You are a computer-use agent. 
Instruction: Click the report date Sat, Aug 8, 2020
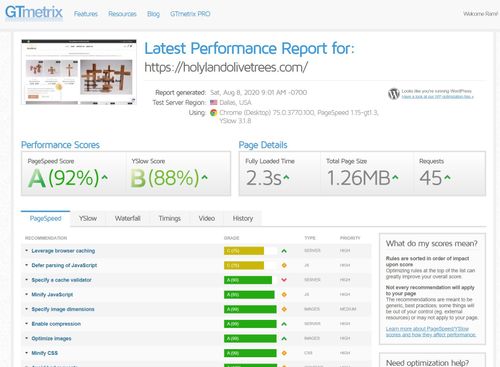(259, 93)
